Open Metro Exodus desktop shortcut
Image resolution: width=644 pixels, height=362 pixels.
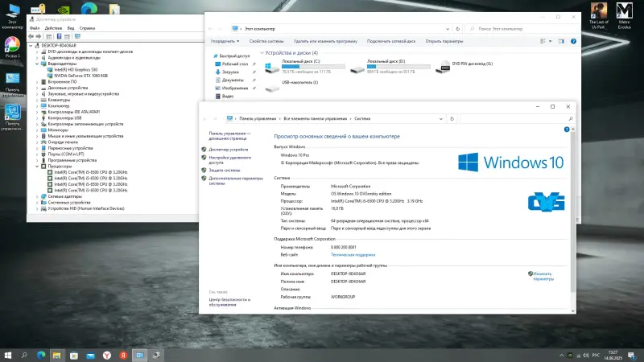tap(625, 16)
